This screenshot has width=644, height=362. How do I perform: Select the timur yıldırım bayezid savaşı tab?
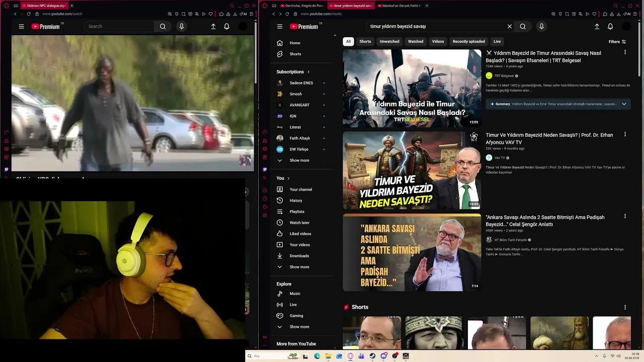(351, 6)
